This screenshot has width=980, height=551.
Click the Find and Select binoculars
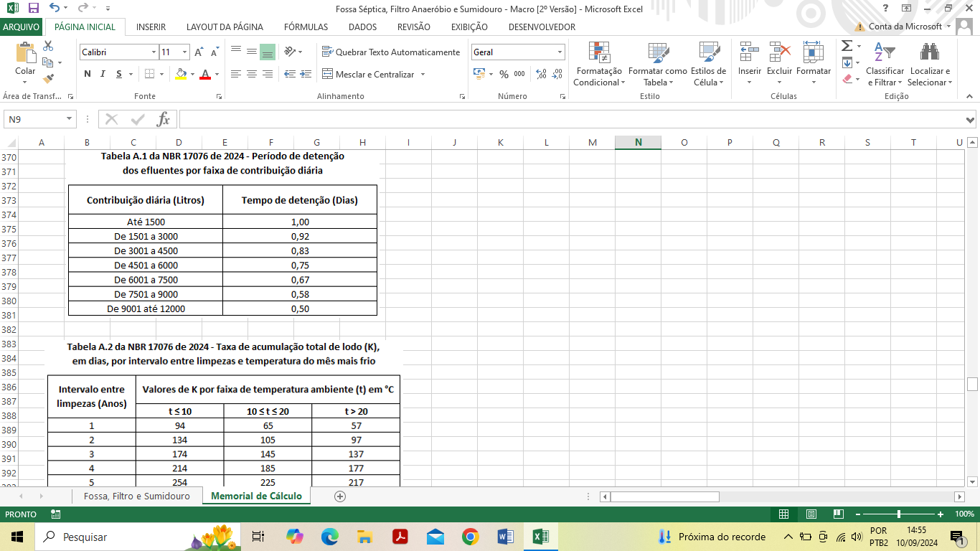930,52
